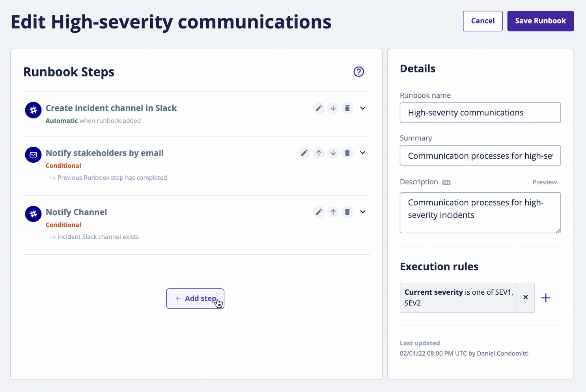The image size is (586, 392).
Task: Move Create incident channel step down
Action: (x=333, y=108)
